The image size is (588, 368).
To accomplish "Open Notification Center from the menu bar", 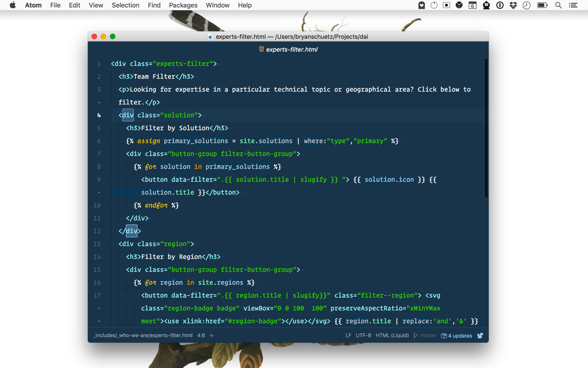I will point(572,5).
